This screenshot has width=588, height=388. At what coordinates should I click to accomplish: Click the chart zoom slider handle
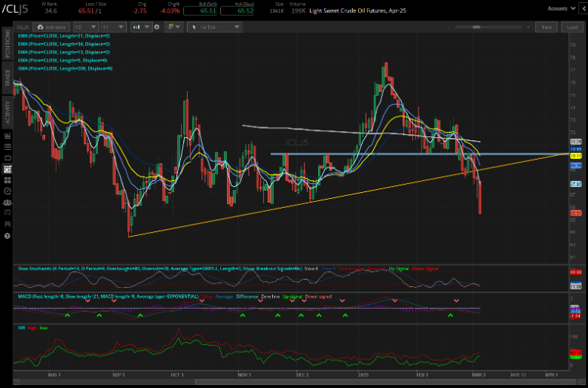(476, 27)
